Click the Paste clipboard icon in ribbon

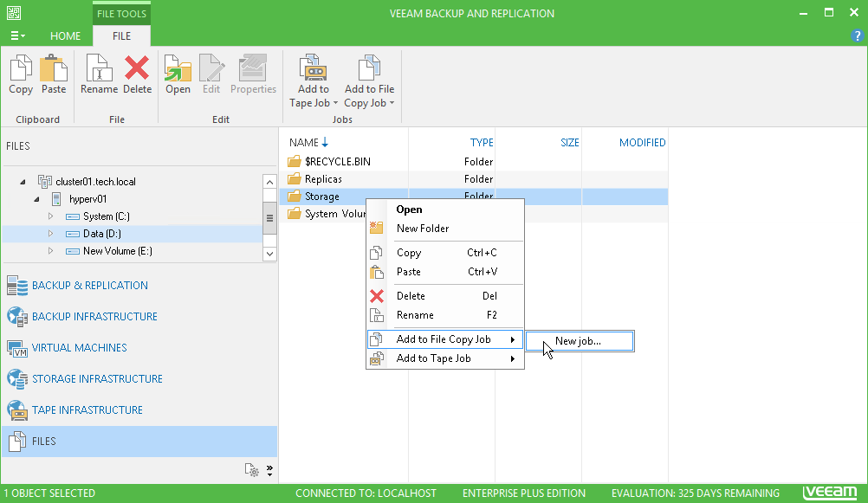(54, 68)
